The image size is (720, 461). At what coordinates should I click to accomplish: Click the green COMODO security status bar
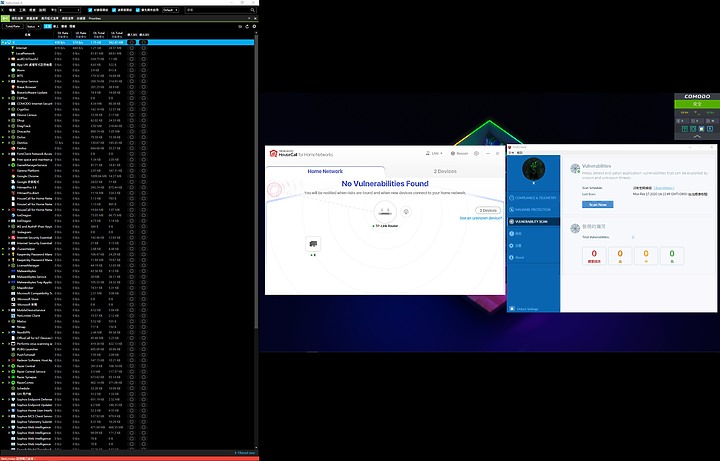point(697,104)
